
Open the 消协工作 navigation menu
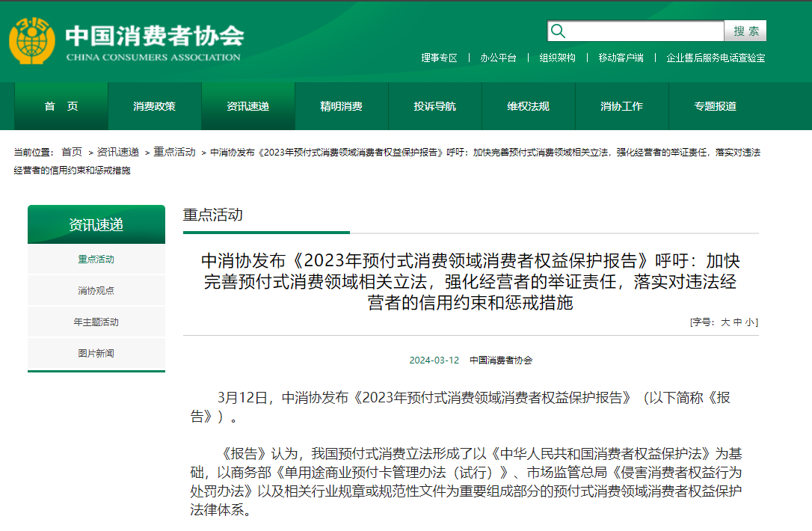point(622,106)
